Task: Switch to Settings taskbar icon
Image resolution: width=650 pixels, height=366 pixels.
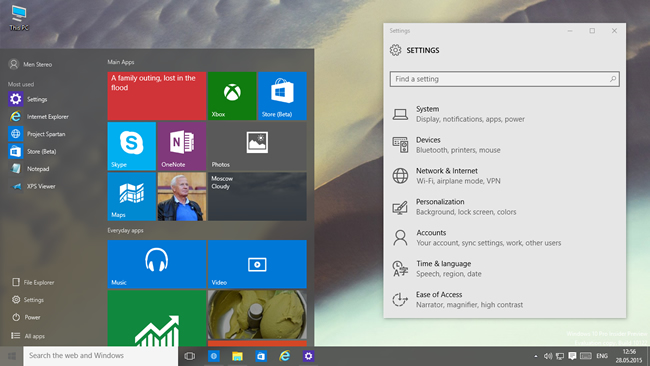Action: (308, 356)
